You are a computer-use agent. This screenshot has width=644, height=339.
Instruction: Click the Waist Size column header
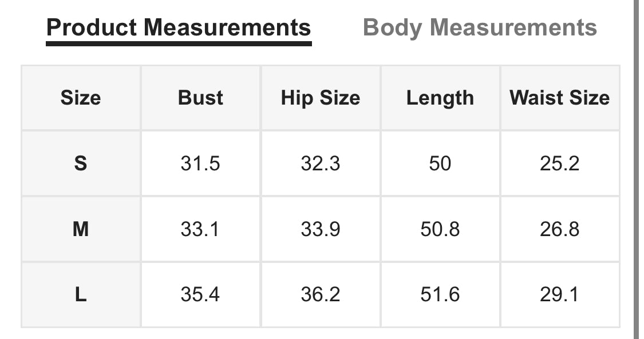(560, 98)
